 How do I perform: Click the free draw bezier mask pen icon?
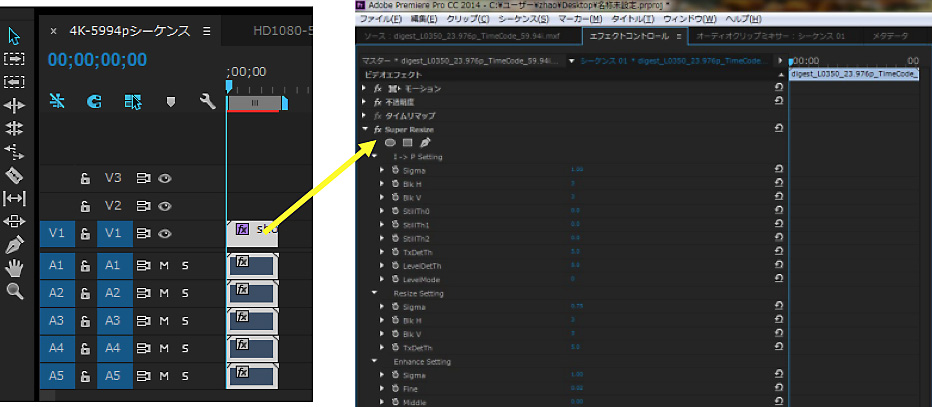click(x=425, y=143)
